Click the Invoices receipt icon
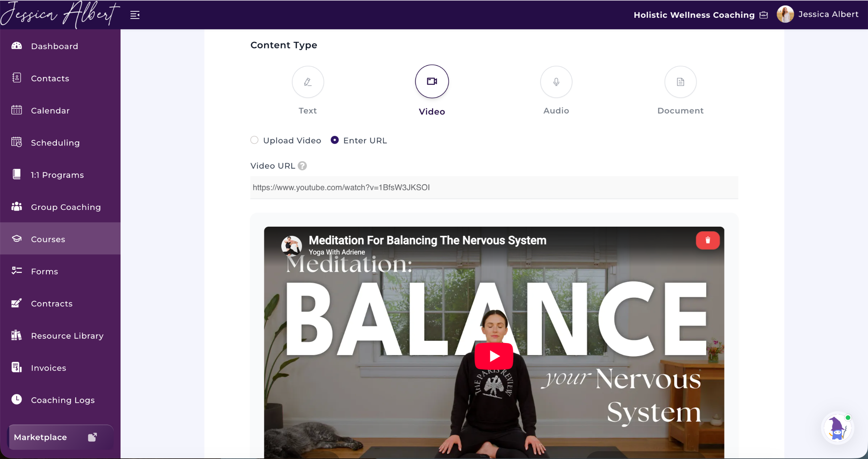 [17, 368]
